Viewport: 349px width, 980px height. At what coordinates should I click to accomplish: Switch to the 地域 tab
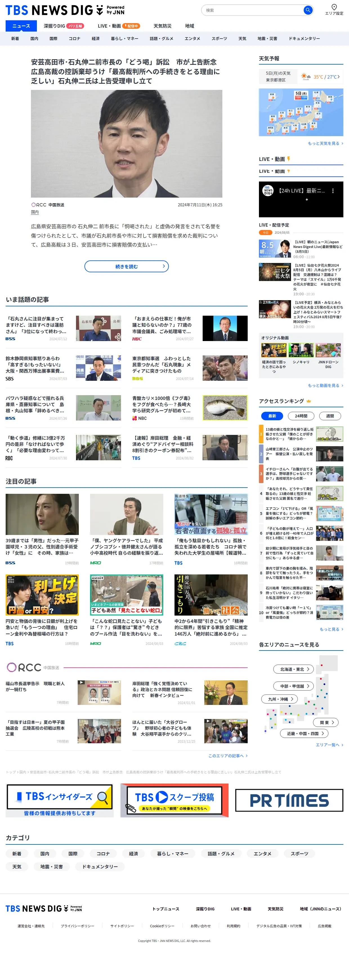click(189, 26)
